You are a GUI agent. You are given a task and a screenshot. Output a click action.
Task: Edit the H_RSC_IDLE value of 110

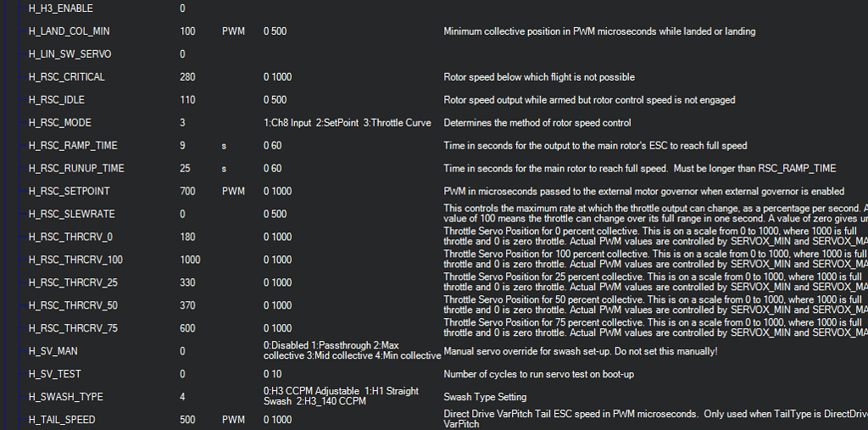tap(187, 100)
